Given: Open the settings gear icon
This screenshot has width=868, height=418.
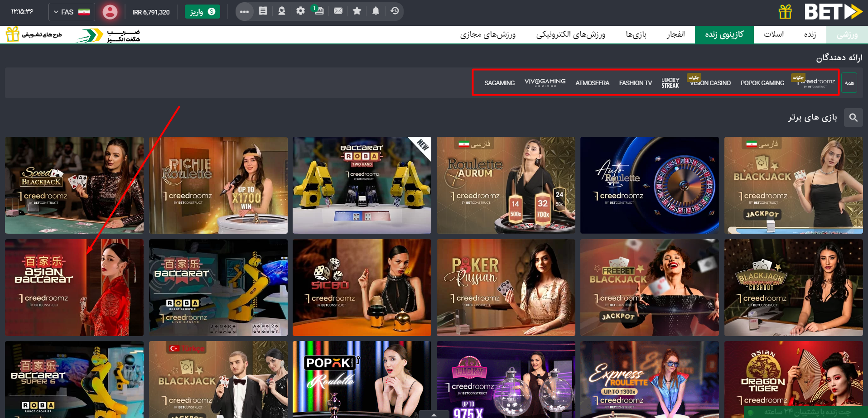Looking at the screenshot, I should point(300,11).
